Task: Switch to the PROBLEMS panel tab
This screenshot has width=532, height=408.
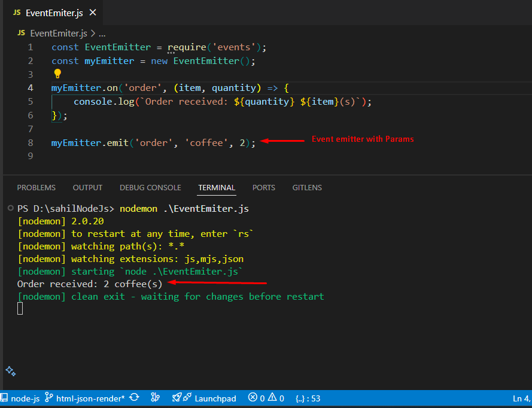Action: tap(36, 188)
